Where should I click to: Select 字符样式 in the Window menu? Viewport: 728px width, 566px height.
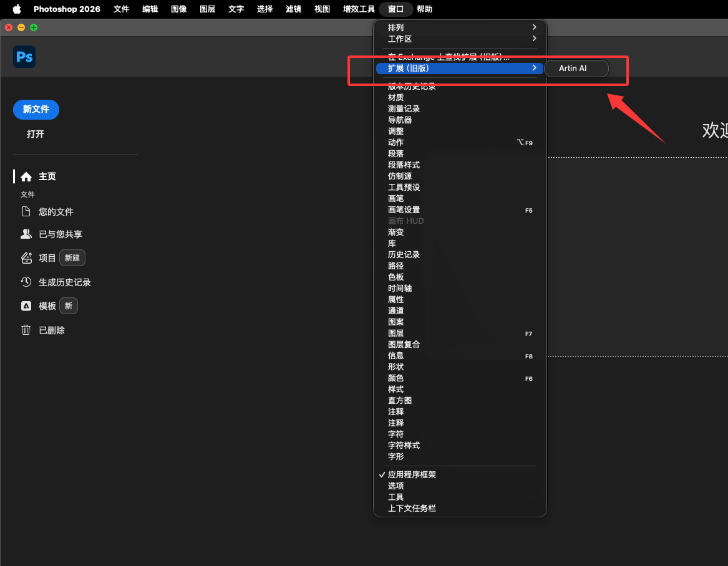(460, 445)
